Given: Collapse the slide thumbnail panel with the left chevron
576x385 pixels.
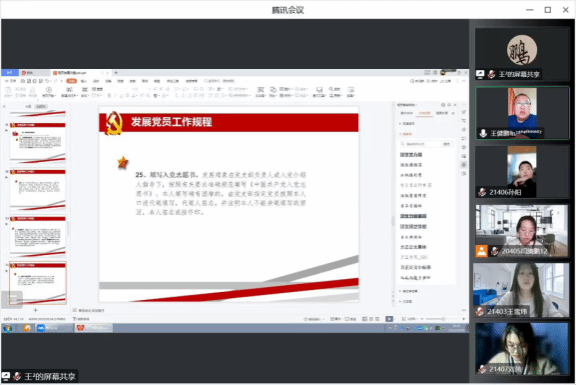Looking at the screenshot, I should pyautogui.click(x=4, y=107).
